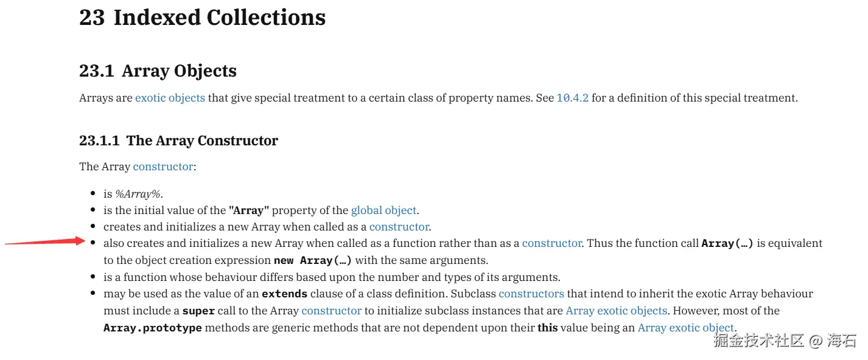Open final "Array exotic object" link
Screen dimensions: 868x360
[x=686, y=328]
